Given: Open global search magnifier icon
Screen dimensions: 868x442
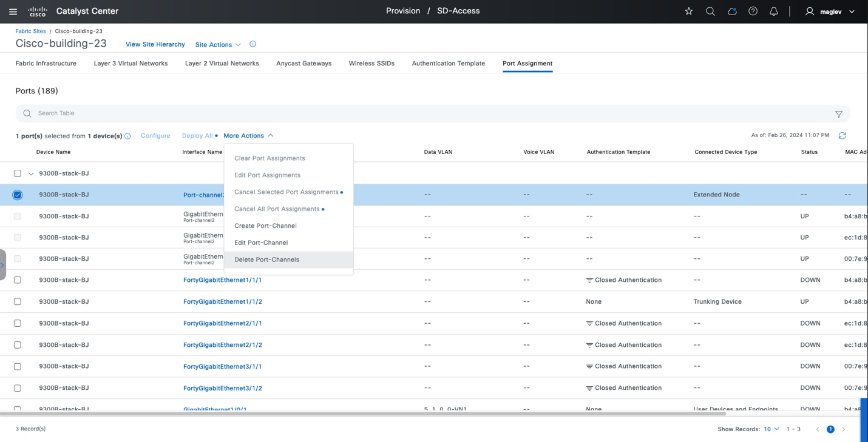Looking at the screenshot, I should pyautogui.click(x=710, y=12).
